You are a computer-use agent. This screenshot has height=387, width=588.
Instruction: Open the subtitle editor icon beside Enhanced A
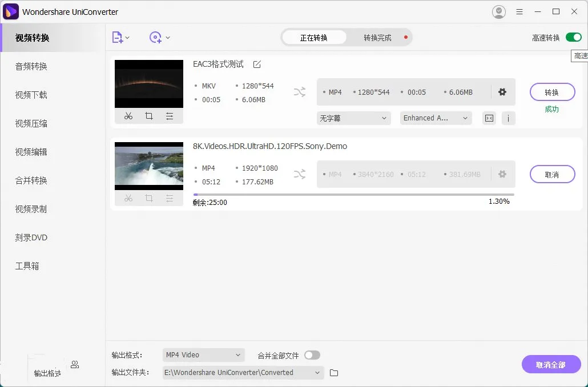489,118
